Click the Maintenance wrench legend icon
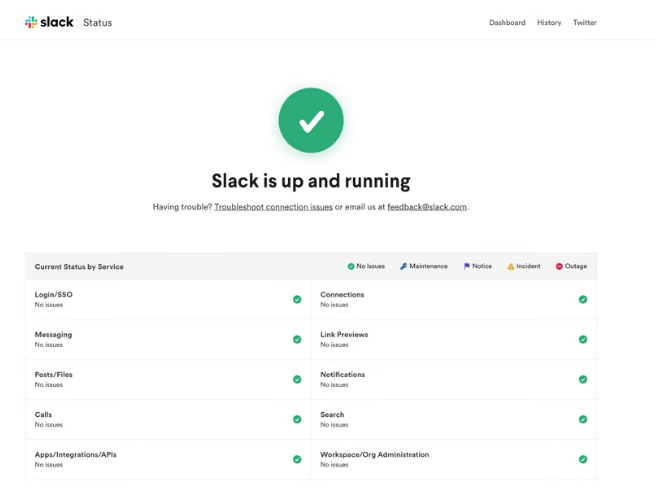The width and height of the screenshot is (656, 503). [403, 266]
